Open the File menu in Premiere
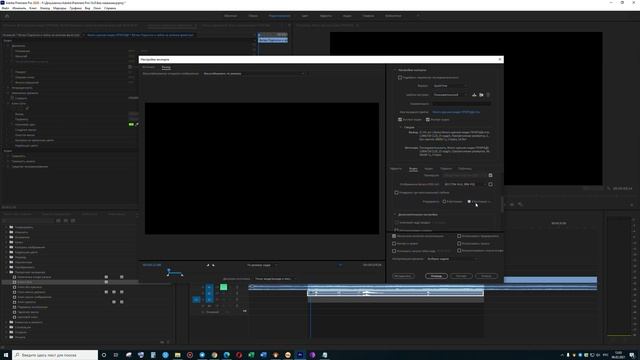 coord(5,8)
